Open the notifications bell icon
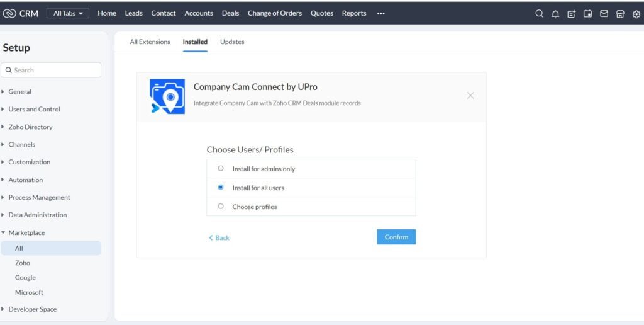Image resolution: width=644 pixels, height=325 pixels. point(555,14)
